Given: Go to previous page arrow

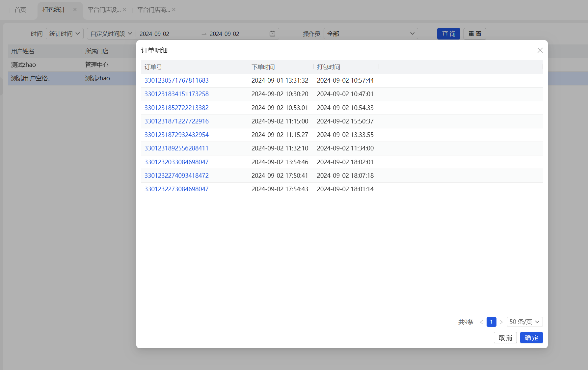Looking at the screenshot, I should (481, 322).
